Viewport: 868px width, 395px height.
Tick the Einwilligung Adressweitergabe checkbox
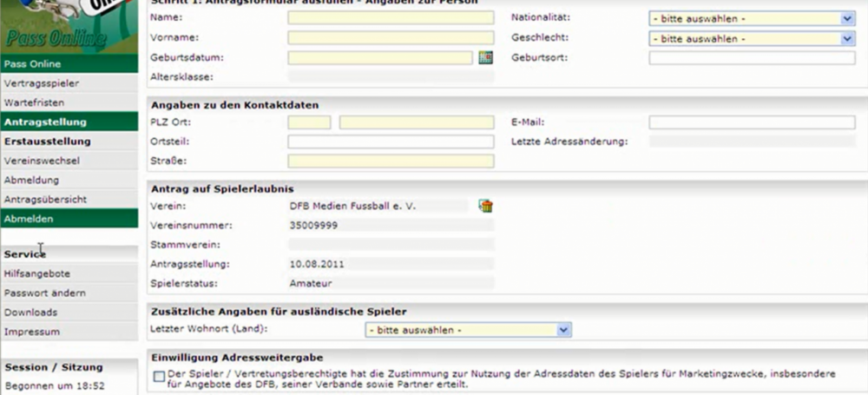pyautogui.click(x=160, y=377)
